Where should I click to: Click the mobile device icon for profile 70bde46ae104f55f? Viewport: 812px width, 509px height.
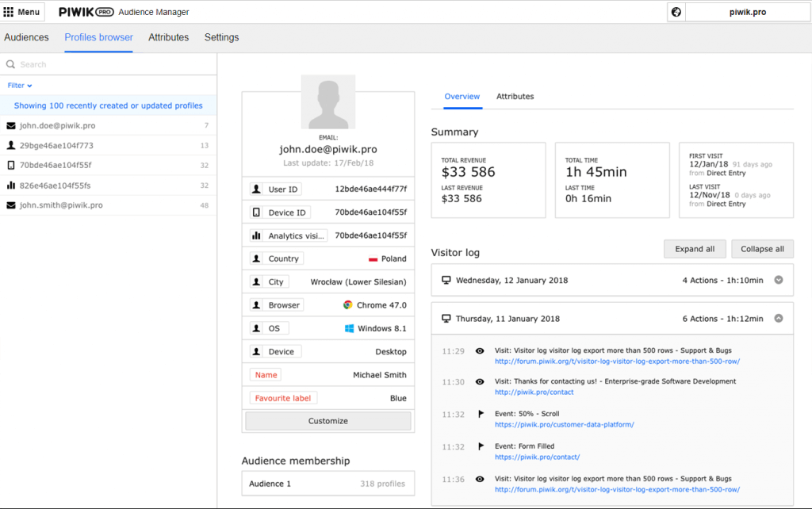pyautogui.click(x=11, y=165)
